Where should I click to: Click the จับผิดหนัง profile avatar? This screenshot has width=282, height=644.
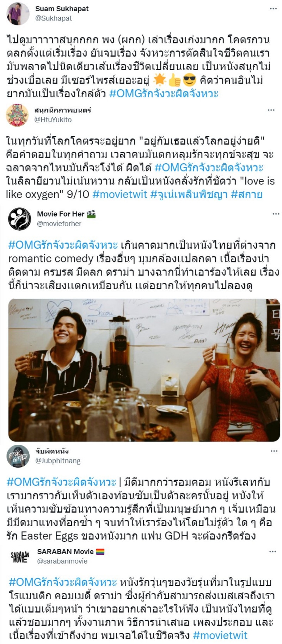click(18, 456)
